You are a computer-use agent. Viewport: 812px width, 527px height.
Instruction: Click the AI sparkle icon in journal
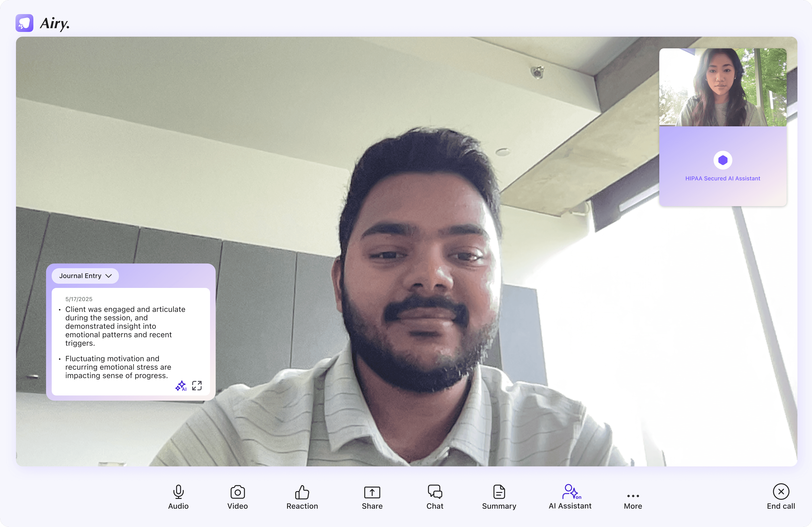tap(180, 386)
